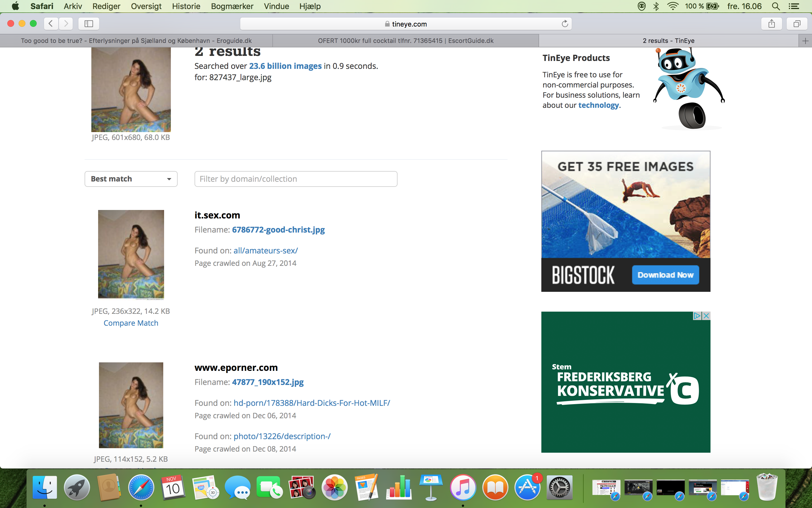Screen dimensions: 812x508
Task: Open Launchpad from the dock
Action: pyautogui.click(x=77, y=487)
